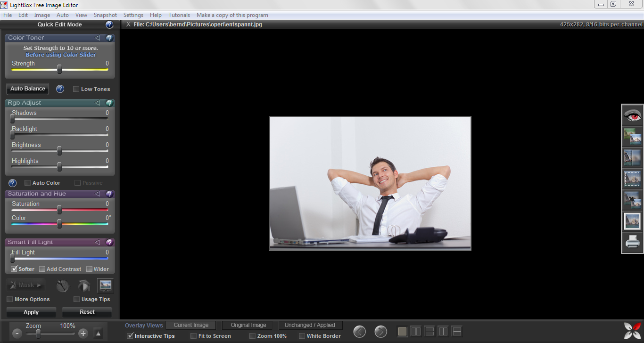Collapse the Saturation and Hue panel
The image size is (644, 343).
(98, 194)
